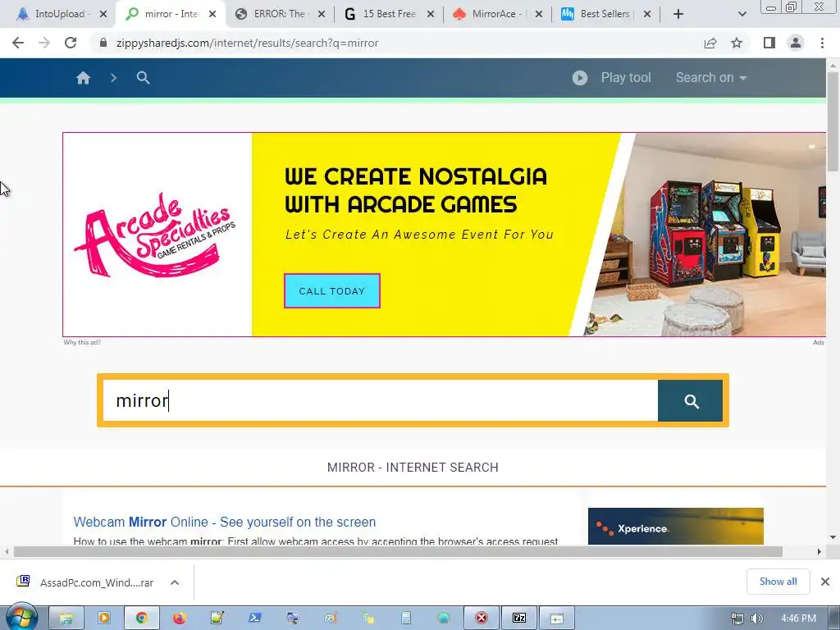This screenshot has height=630, width=840.
Task: Open the Play tool link
Action: [x=626, y=78]
